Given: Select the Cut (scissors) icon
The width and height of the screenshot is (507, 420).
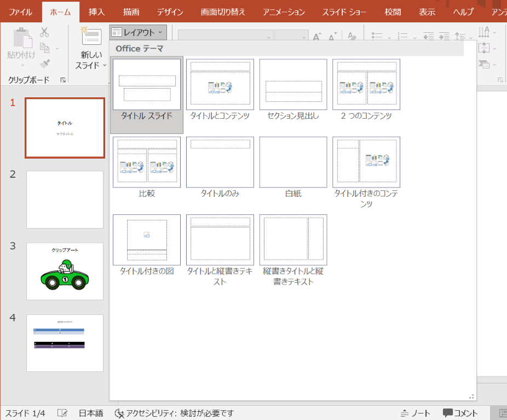Looking at the screenshot, I should point(43,31).
